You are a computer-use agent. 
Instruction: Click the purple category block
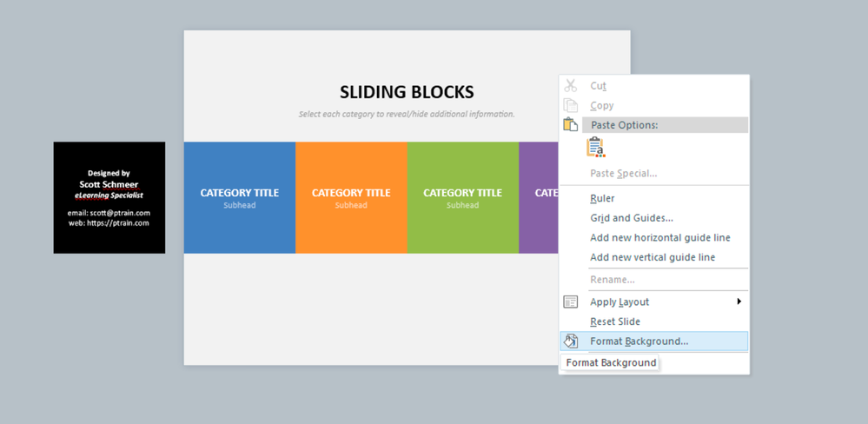pos(539,198)
